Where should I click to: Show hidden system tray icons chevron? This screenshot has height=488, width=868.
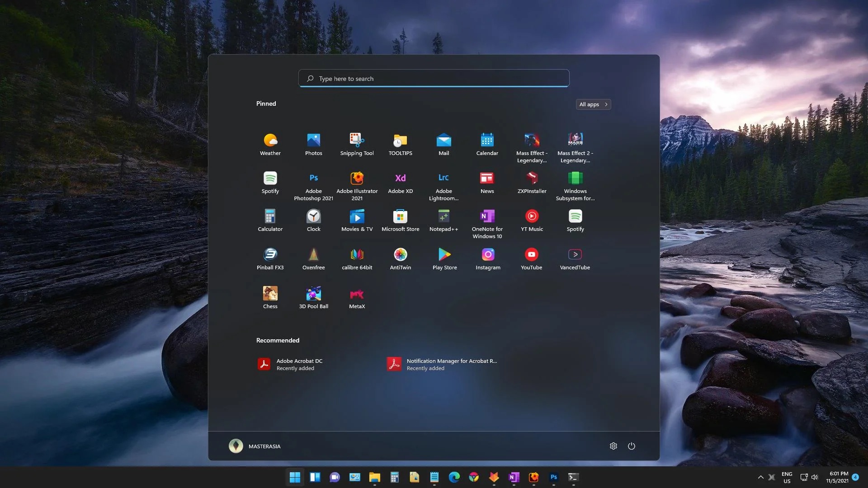coord(761,477)
